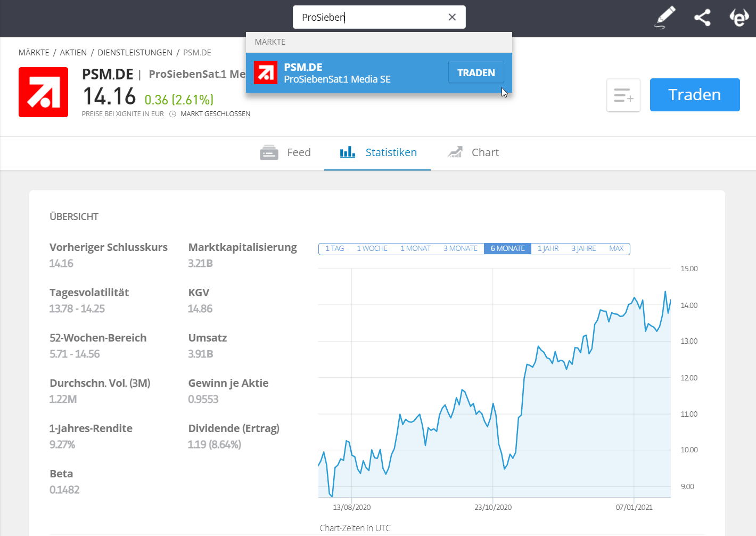The image size is (756, 536).
Task: Select the 6 MONATE chart range
Action: pos(508,249)
